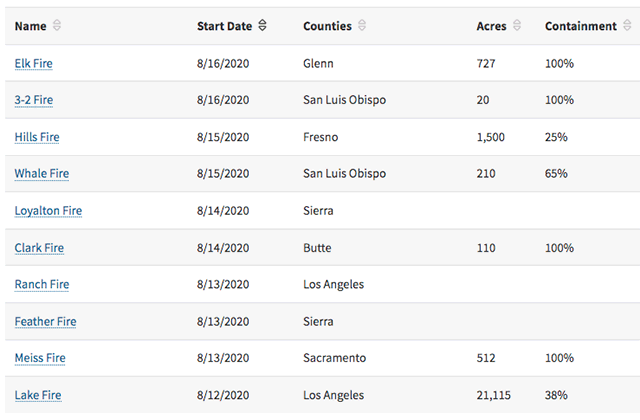Click the Containment header label

click(x=580, y=26)
